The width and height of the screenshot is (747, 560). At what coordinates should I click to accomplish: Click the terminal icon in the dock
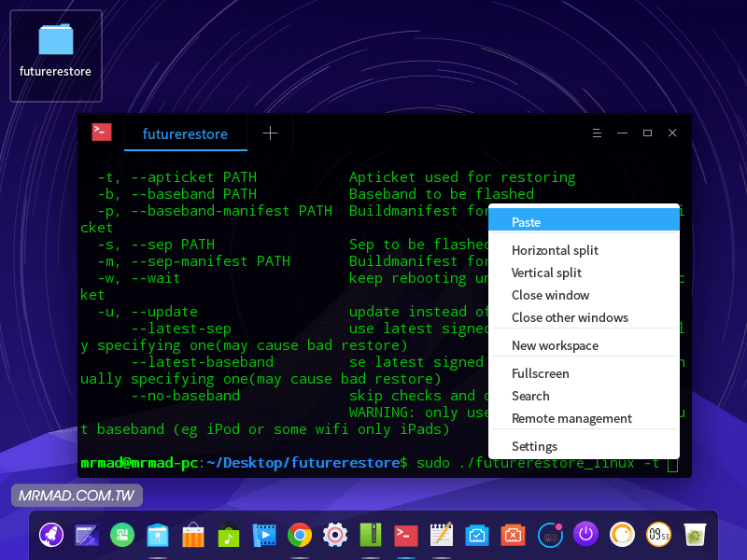(x=406, y=535)
